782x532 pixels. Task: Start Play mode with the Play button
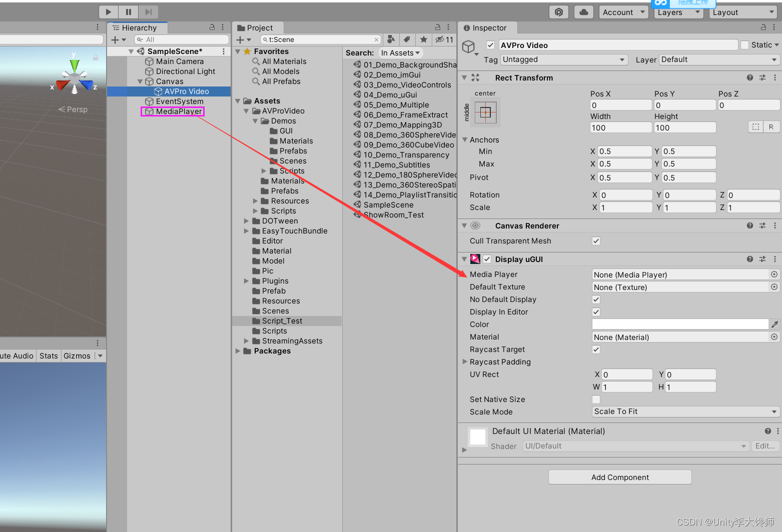[x=109, y=12]
